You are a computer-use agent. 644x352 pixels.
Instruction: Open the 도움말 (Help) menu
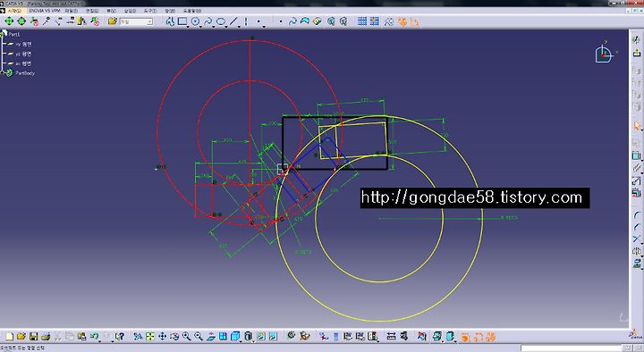pyautogui.click(x=191, y=11)
